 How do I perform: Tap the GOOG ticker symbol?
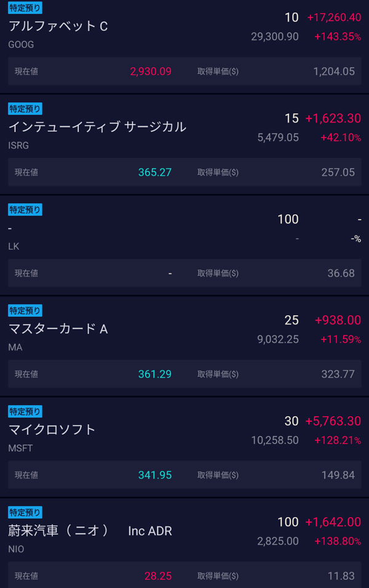pos(21,45)
